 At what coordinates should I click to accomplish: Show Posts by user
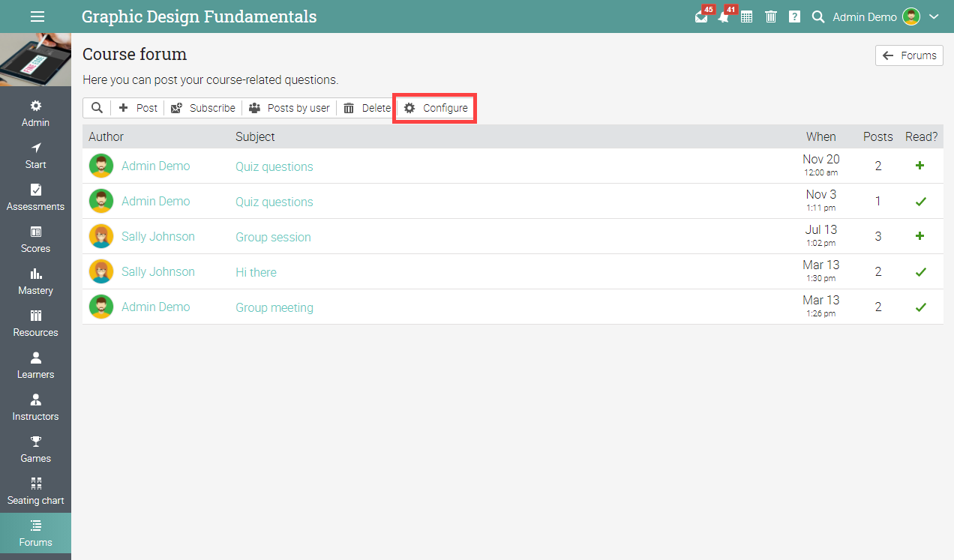pos(289,108)
